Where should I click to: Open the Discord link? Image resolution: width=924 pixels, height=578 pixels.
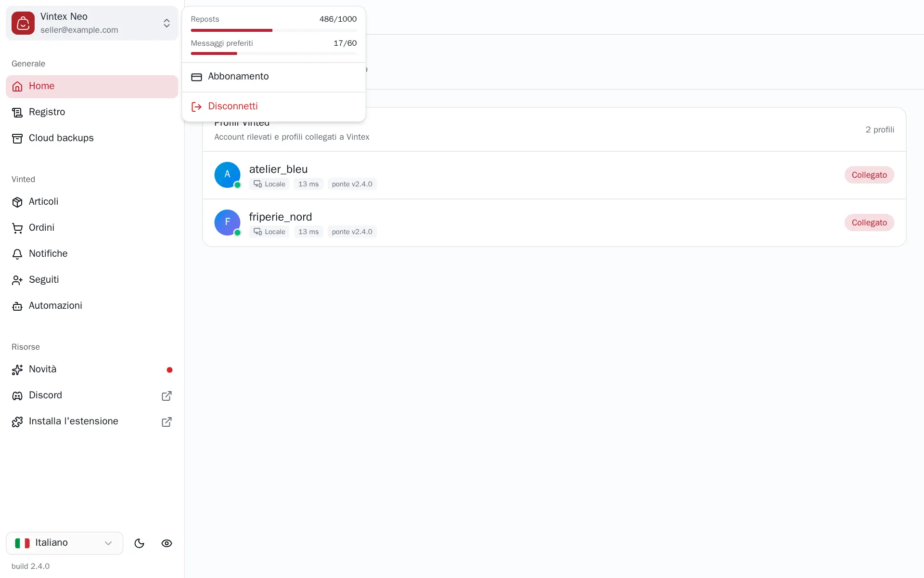92,395
